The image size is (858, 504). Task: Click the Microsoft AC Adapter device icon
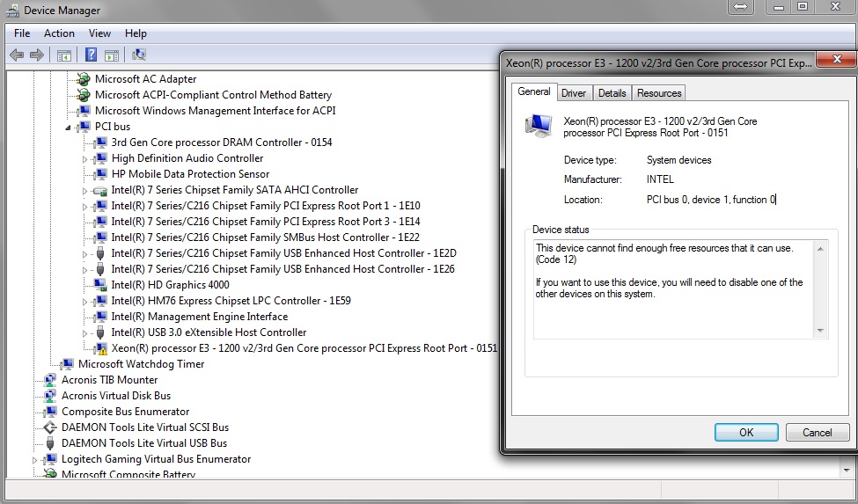point(84,79)
